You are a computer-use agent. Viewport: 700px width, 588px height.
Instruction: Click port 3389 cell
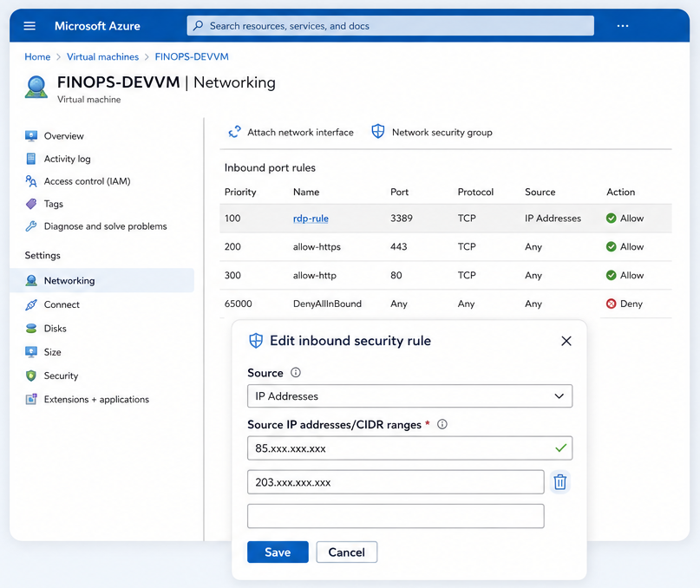[x=402, y=219]
